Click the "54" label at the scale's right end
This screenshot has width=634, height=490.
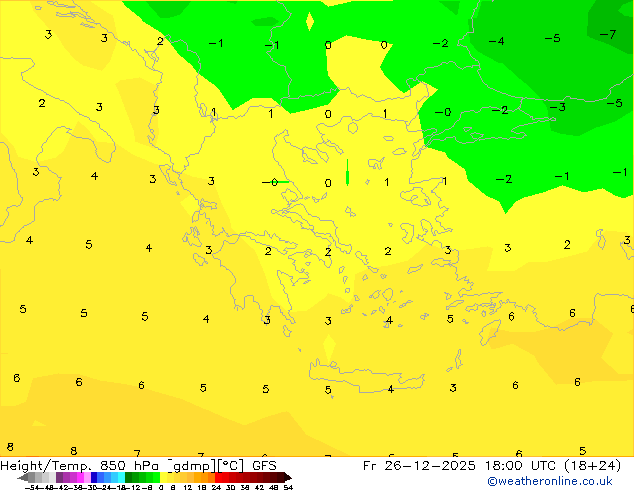pos(288,487)
